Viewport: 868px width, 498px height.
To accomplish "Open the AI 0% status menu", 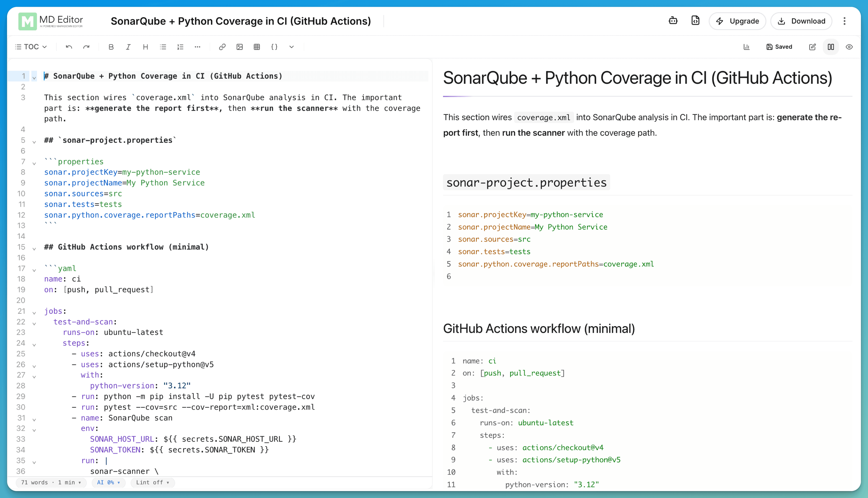I will point(108,483).
